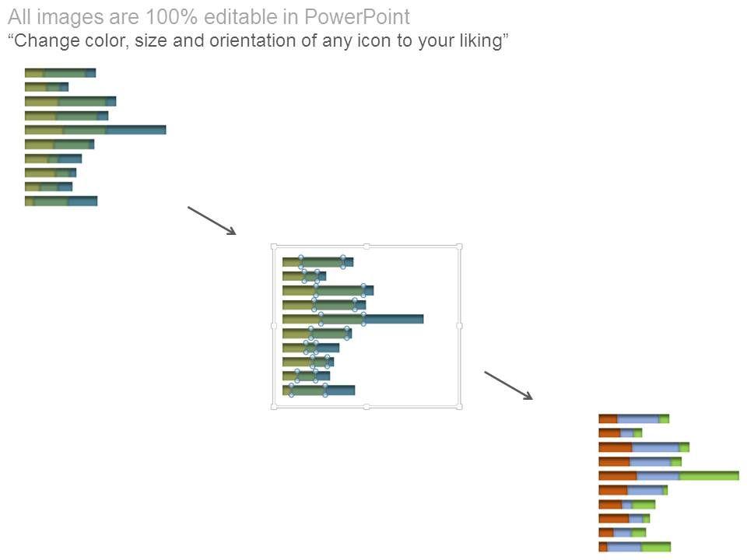Select the long teal segment in the selected chart
Screen dimensions: 747x560
(393, 319)
